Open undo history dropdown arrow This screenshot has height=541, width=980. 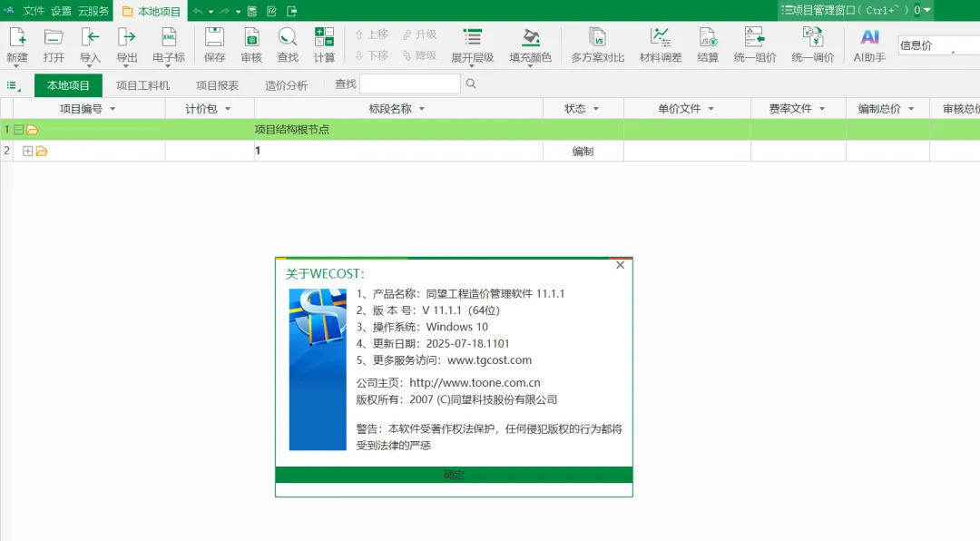[211, 12]
